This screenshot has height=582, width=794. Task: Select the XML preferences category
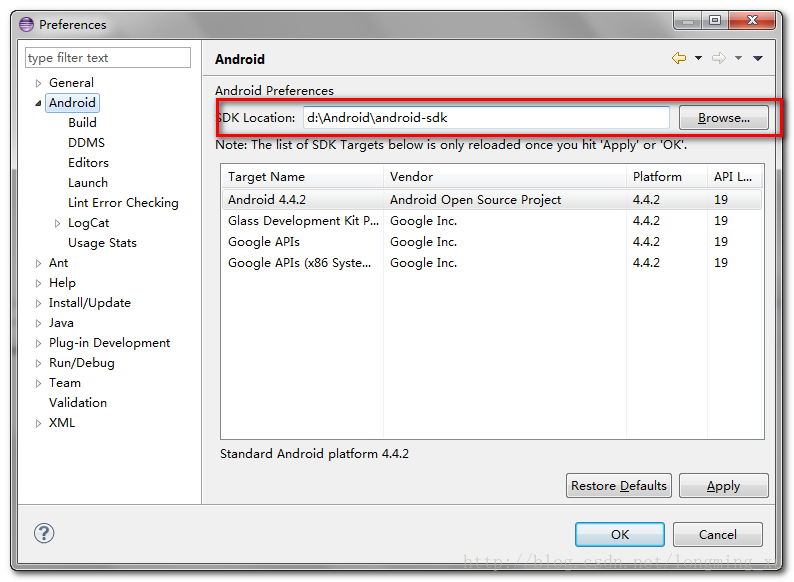click(x=61, y=423)
